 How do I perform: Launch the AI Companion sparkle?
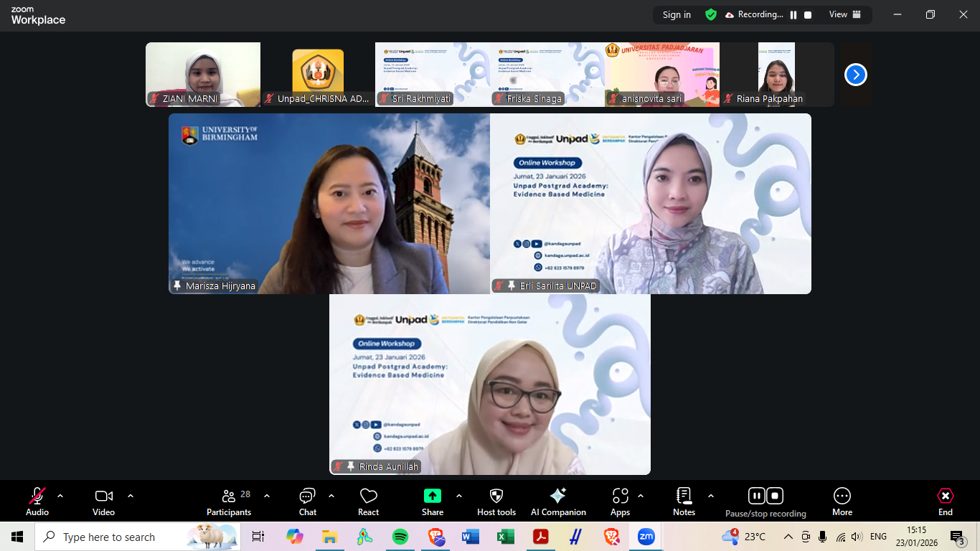[x=558, y=501]
